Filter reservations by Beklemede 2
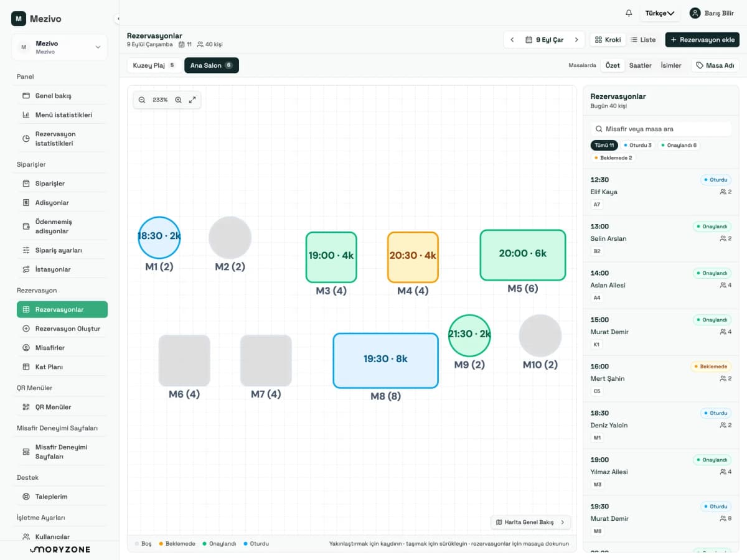The height and width of the screenshot is (560, 747). click(x=613, y=158)
